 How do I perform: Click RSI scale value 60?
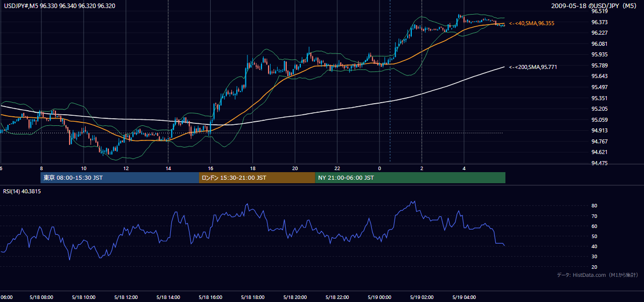595,226
